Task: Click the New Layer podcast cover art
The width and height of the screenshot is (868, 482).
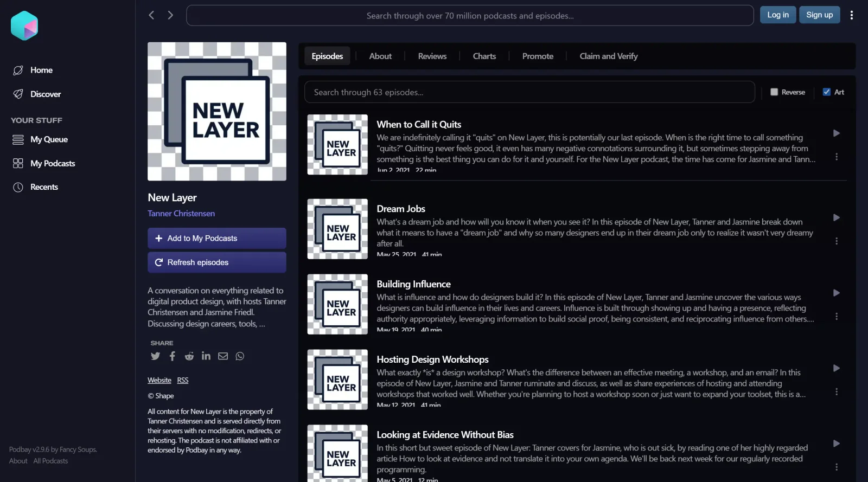Action: pos(217,111)
